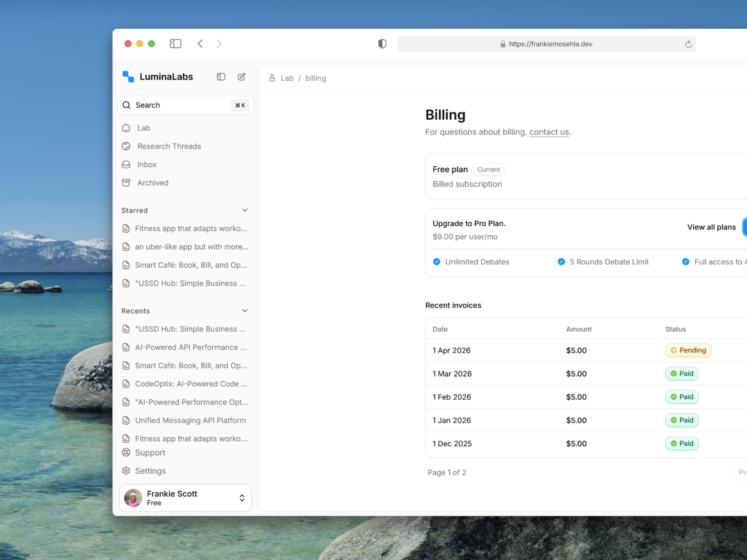Open starred 'an uber-like app' thread
The width and height of the screenshot is (747, 560).
point(185,247)
